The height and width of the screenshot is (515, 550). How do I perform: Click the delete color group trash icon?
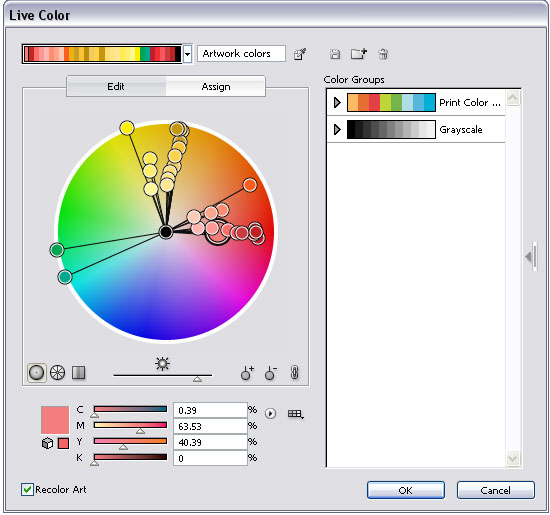pyautogui.click(x=383, y=54)
